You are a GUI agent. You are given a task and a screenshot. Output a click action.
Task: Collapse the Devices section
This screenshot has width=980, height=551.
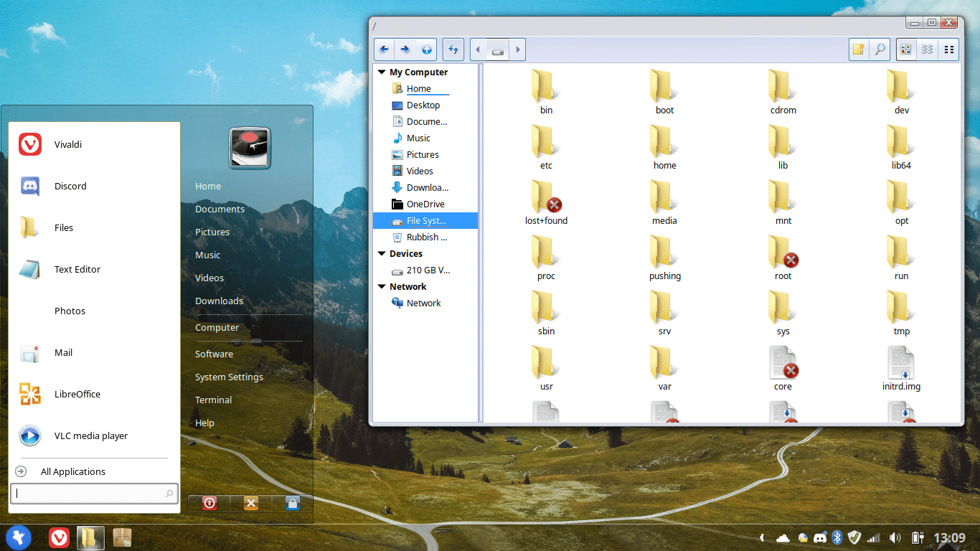(x=382, y=254)
